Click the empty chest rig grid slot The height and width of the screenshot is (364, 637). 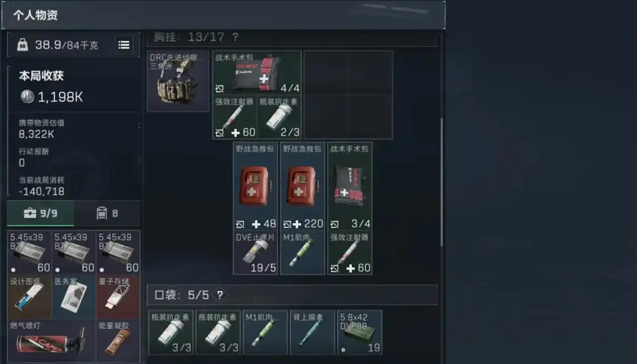click(x=349, y=95)
